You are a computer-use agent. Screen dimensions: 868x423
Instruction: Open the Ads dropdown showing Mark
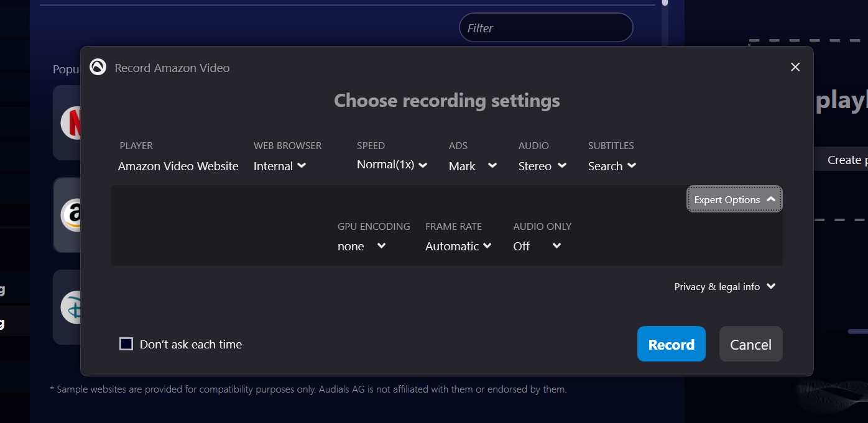click(x=473, y=166)
